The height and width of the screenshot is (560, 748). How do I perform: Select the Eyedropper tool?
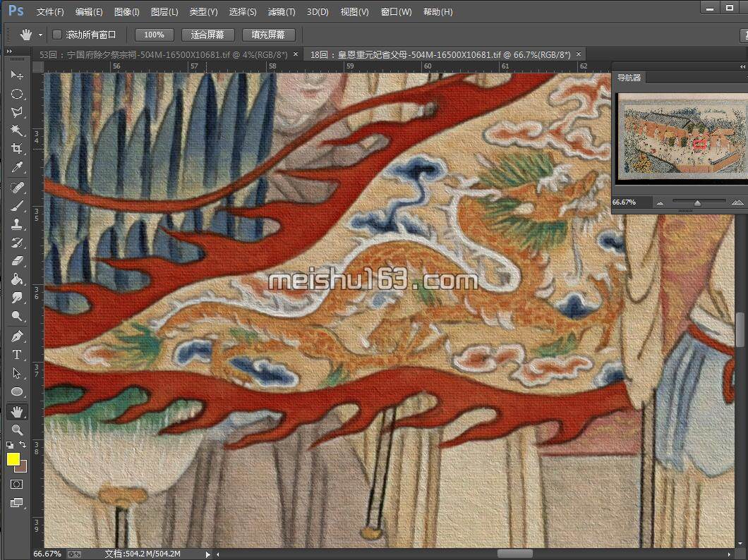[x=17, y=167]
